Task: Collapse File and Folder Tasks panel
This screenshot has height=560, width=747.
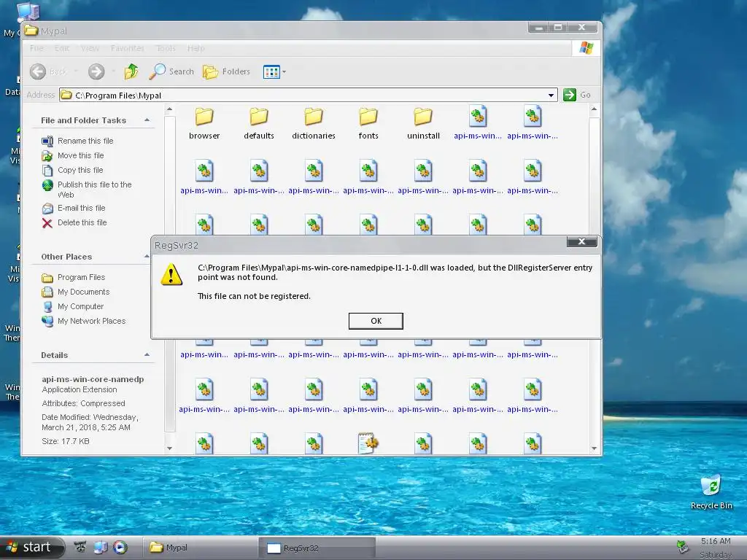Action: [147, 120]
